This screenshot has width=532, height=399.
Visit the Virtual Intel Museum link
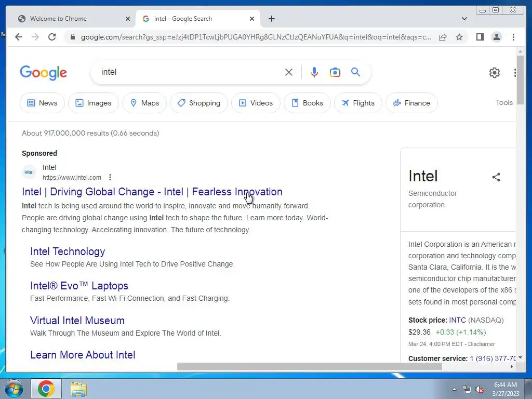[77, 320]
